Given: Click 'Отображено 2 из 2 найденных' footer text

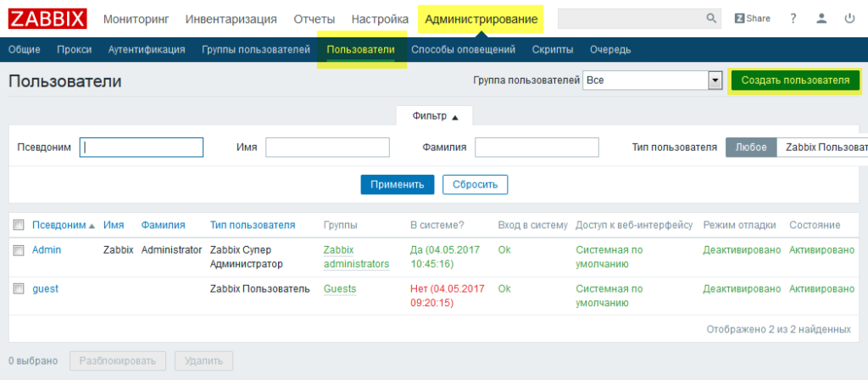Looking at the screenshot, I should click(778, 329).
